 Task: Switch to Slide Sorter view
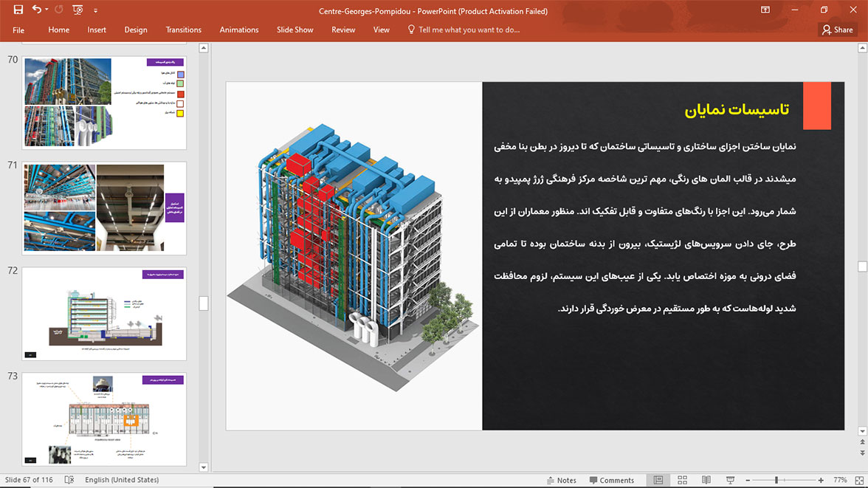682,480
